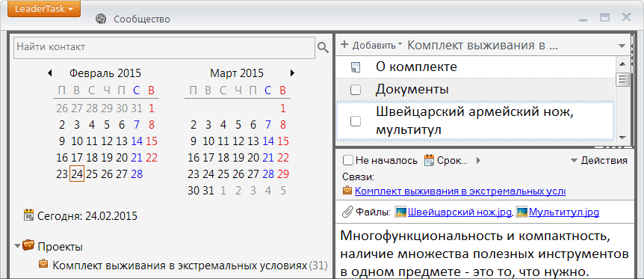Click the paperclip Файлы icon

point(347,212)
